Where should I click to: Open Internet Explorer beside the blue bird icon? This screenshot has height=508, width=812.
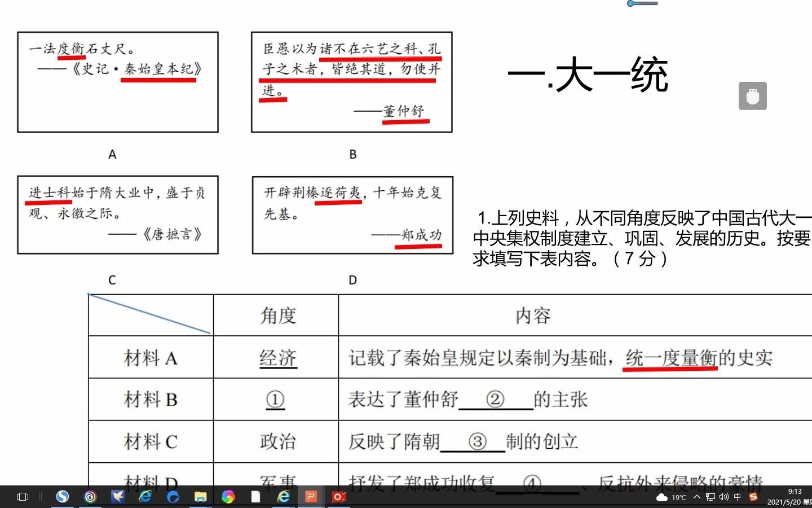[x=145, y=497]
